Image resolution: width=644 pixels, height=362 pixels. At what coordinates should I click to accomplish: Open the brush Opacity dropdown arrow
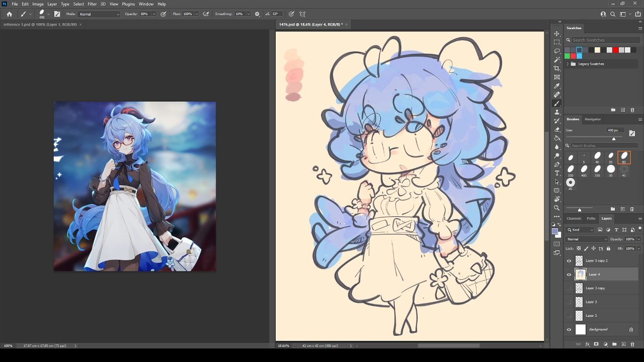(154, 14)
